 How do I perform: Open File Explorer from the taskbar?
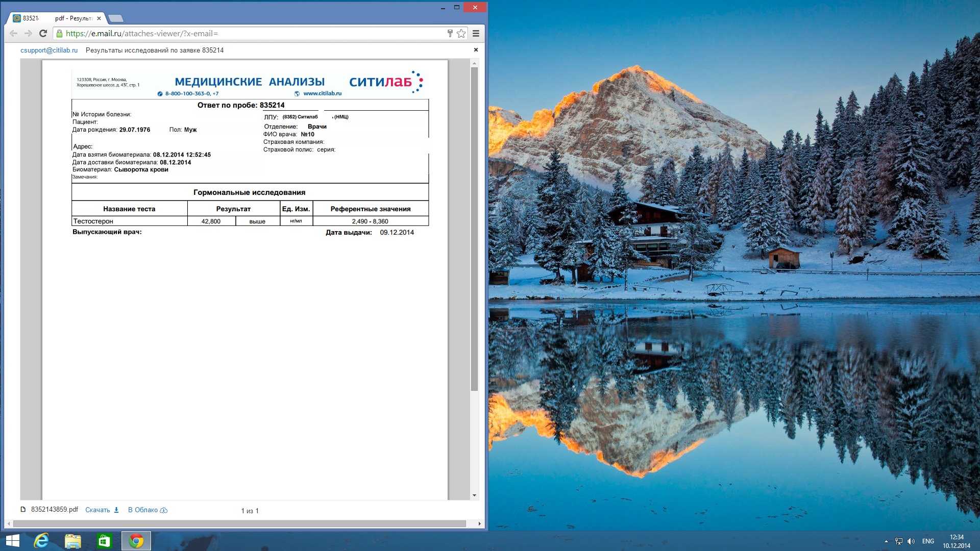[x=73, y=541]
